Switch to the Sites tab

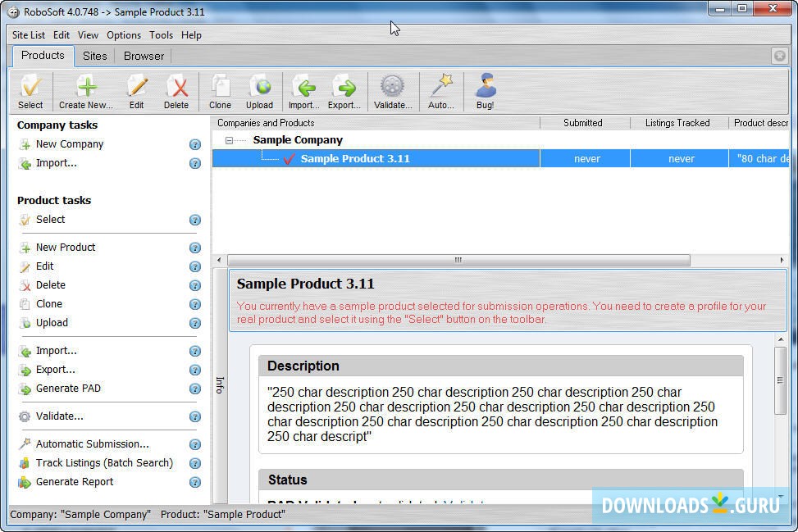click(94, 56)
